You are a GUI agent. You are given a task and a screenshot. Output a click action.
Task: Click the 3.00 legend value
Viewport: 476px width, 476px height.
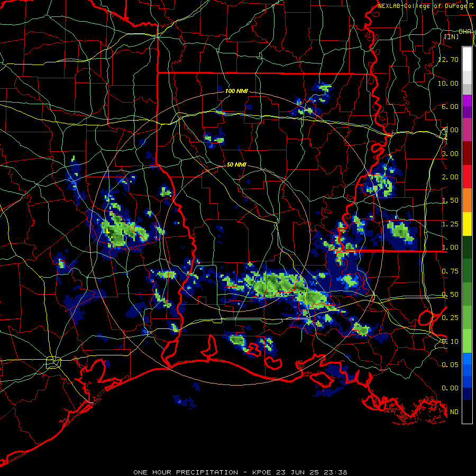click(450, 153)
